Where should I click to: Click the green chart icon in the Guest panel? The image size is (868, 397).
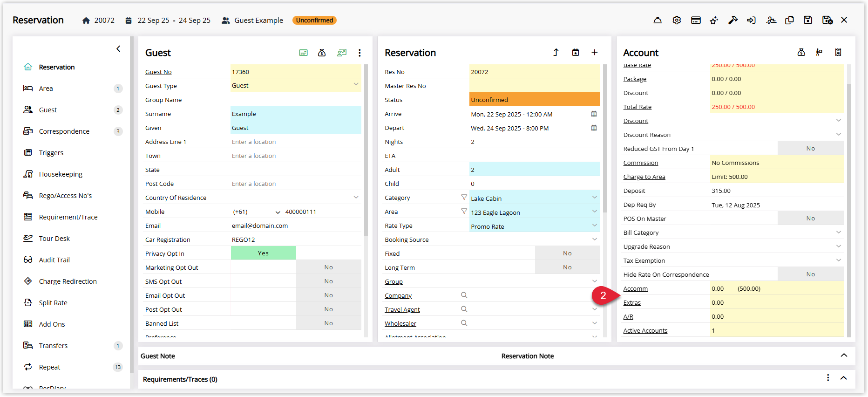click(x=342, y=53)
